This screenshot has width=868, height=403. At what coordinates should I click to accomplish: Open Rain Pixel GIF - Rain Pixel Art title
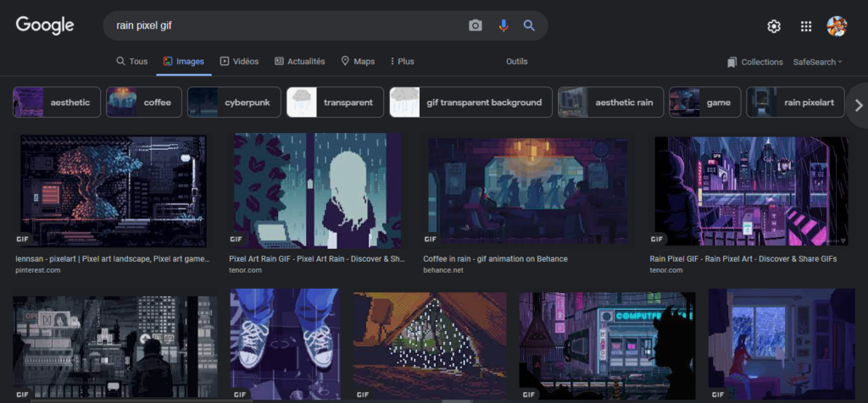pyautogui.click(x=743, y=259)
